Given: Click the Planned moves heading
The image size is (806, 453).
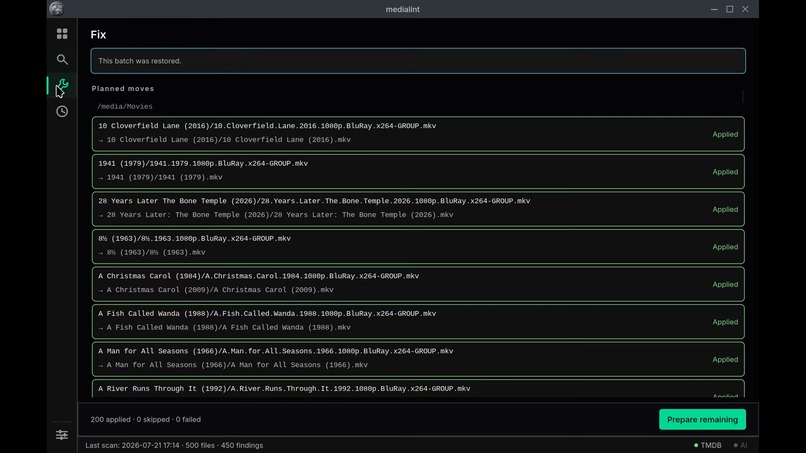Looking at the screenshot, I should (x=123, y=88).
